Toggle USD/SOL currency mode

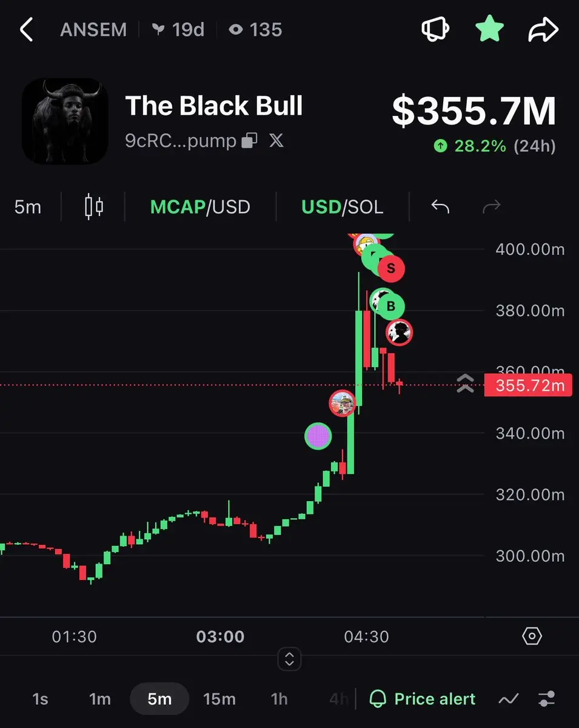tap(343, 207)
